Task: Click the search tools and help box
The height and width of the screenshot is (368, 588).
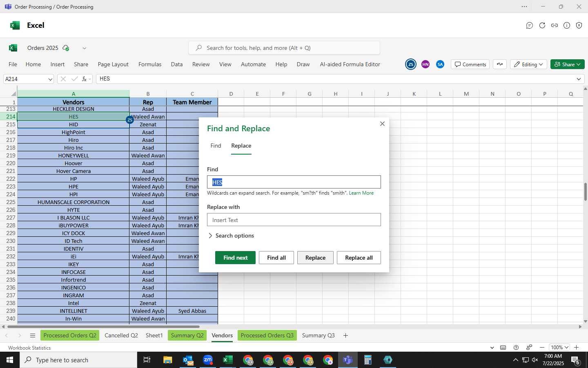Action: tap(284, 48)
